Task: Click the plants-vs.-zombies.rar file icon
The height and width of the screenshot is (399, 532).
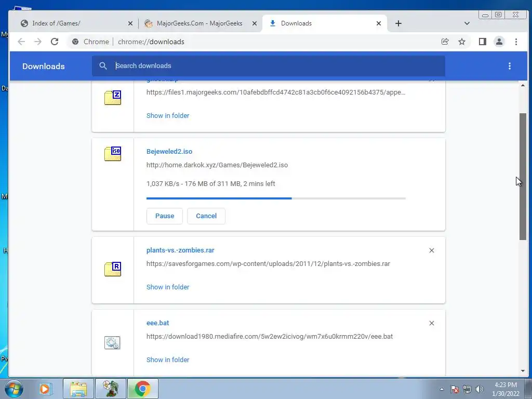Action: tap(113, 269)
